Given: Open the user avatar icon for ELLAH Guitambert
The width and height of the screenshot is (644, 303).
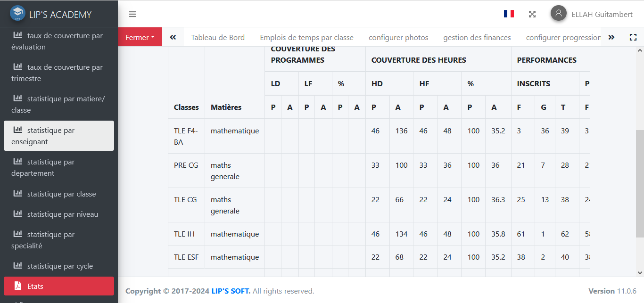Looking at the screenshot, I should [559, 13].
